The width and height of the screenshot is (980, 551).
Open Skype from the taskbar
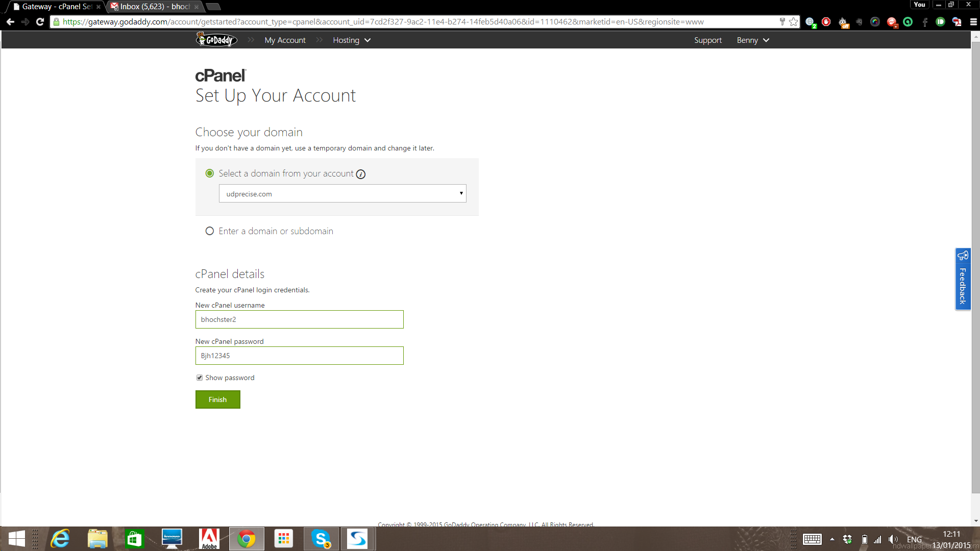[321, 539]
